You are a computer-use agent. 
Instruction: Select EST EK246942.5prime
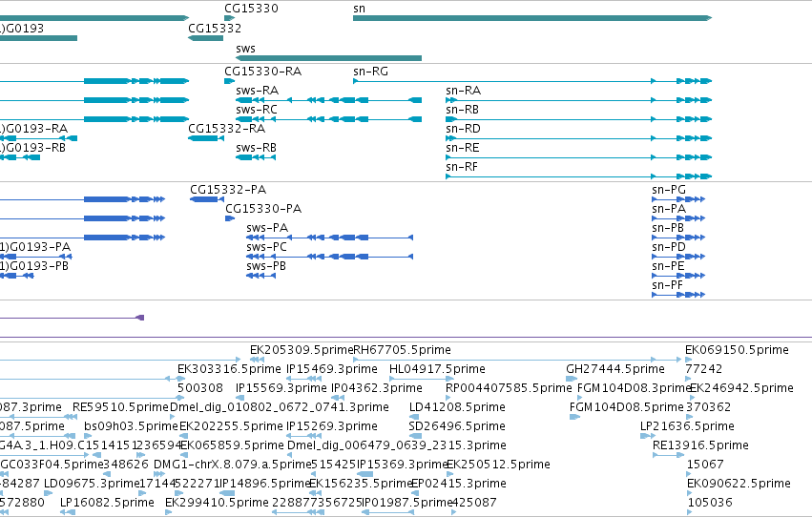click(693, 398)
